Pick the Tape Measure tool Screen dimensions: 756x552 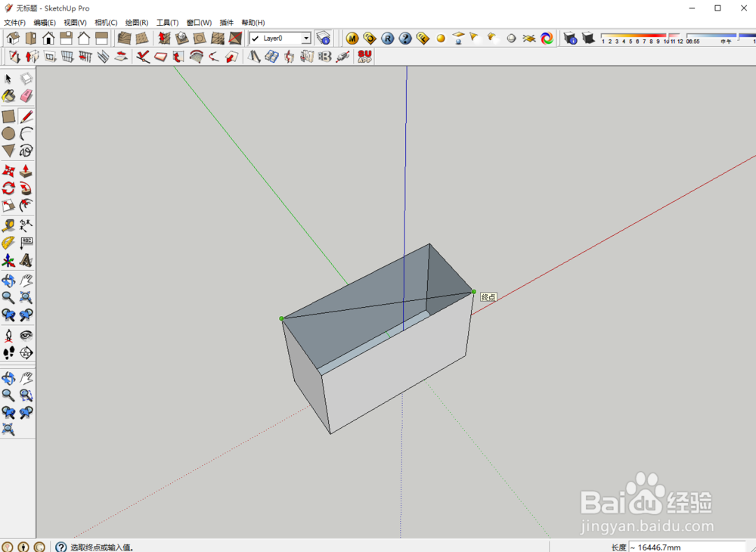[x=8, y=225]
